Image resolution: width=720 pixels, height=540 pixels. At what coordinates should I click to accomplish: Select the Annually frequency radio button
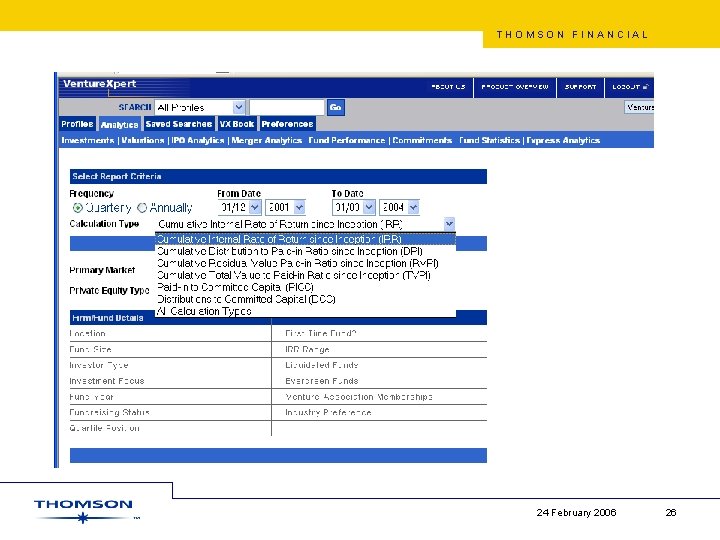142,208
